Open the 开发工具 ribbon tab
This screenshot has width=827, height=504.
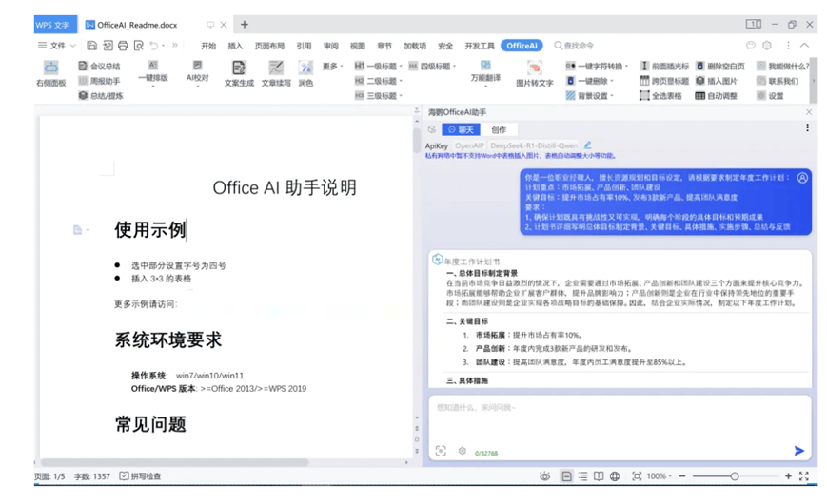(x=480, y=46)
